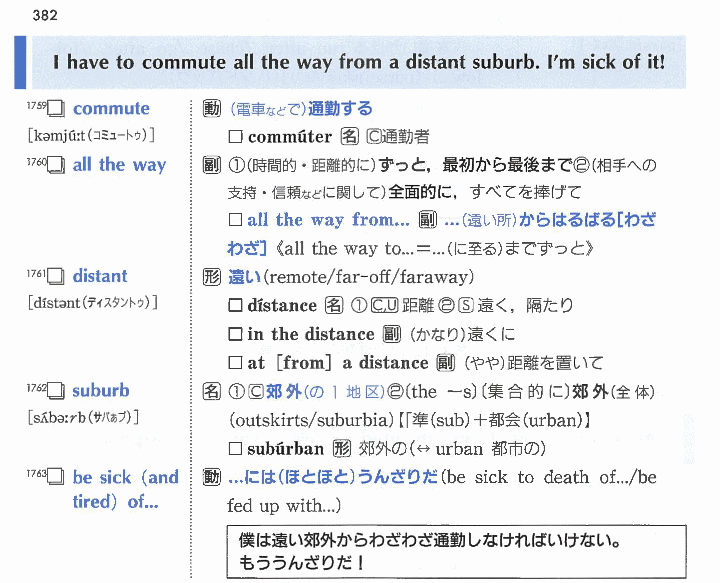
Task: Click the 動 icon beside うんざりだ definition
Action: point(211,478)
